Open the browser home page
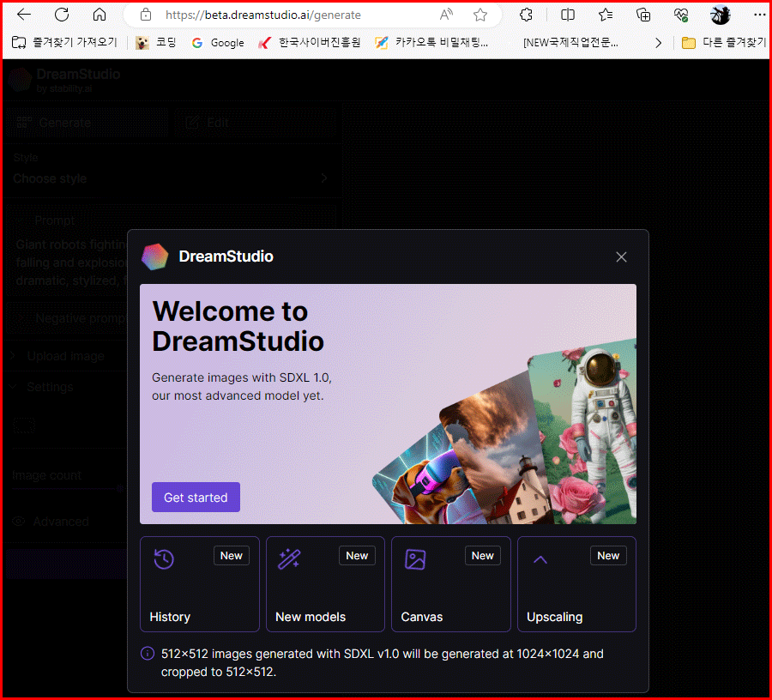Viewport: 772px width, 700px height. pos(100,15)
